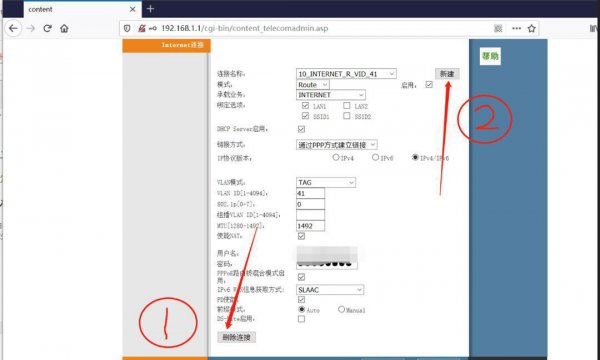Image resolution: width=600 pixels, height=360 pixels.
Task: Click the 新建 button to create connection
Action: [x=447, y=73]
